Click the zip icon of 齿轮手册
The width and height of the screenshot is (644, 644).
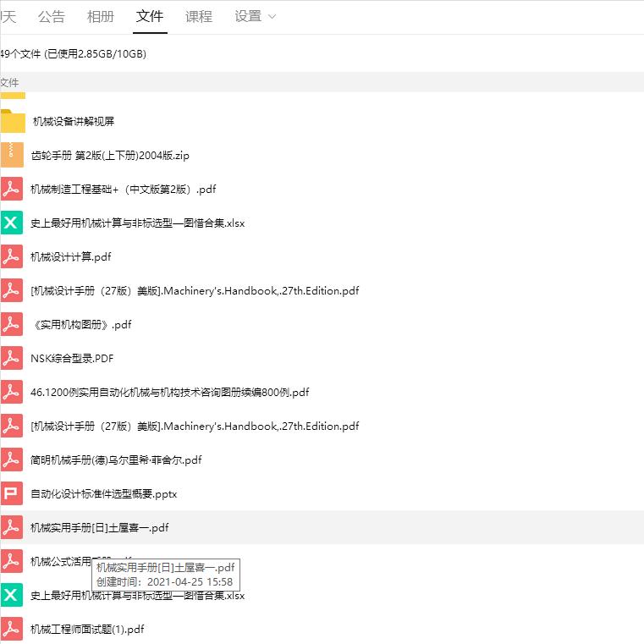pyautogui.click(x=12, y=155)
